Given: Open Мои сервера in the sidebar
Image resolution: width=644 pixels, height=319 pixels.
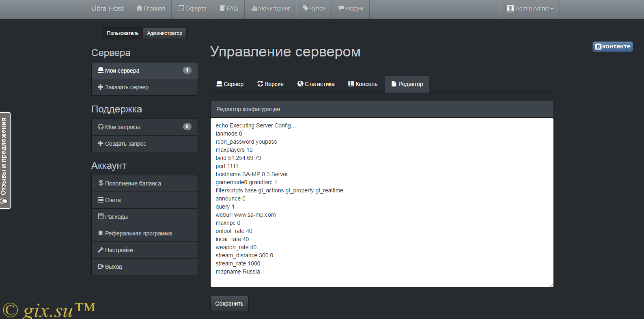Looking at the screenshot, I should click(x=144, y=71).
